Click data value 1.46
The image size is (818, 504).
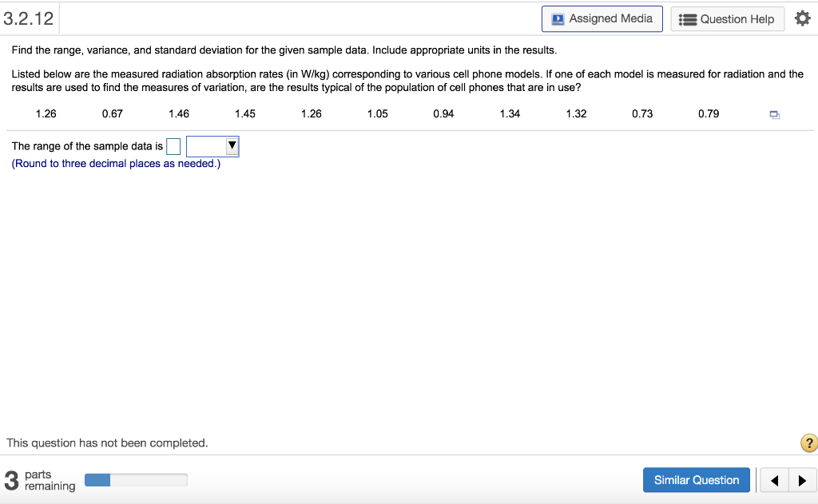click(x=178, y=113)
